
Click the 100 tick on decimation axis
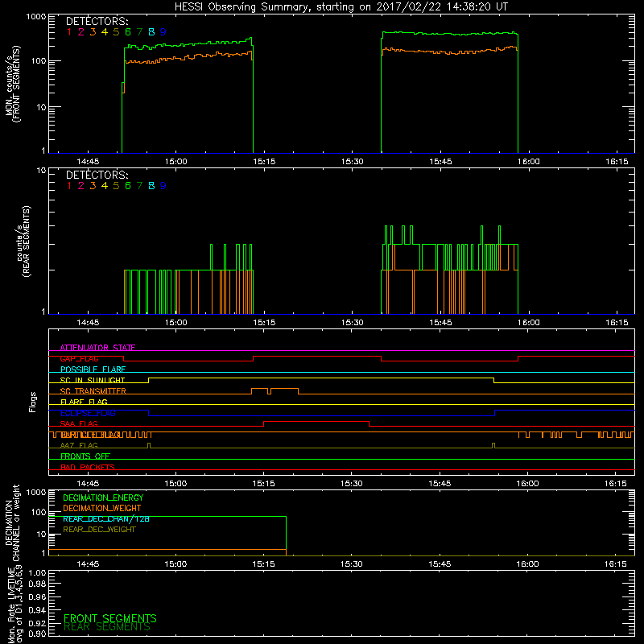pos(39,512)
